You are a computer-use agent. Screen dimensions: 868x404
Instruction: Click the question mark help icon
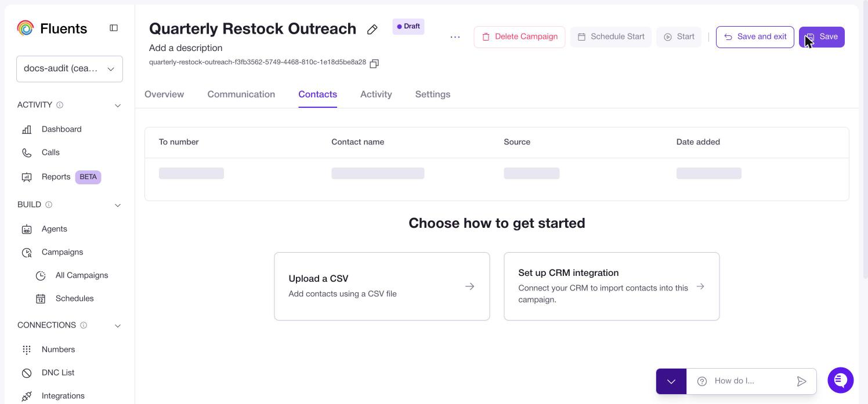(702, 381)
